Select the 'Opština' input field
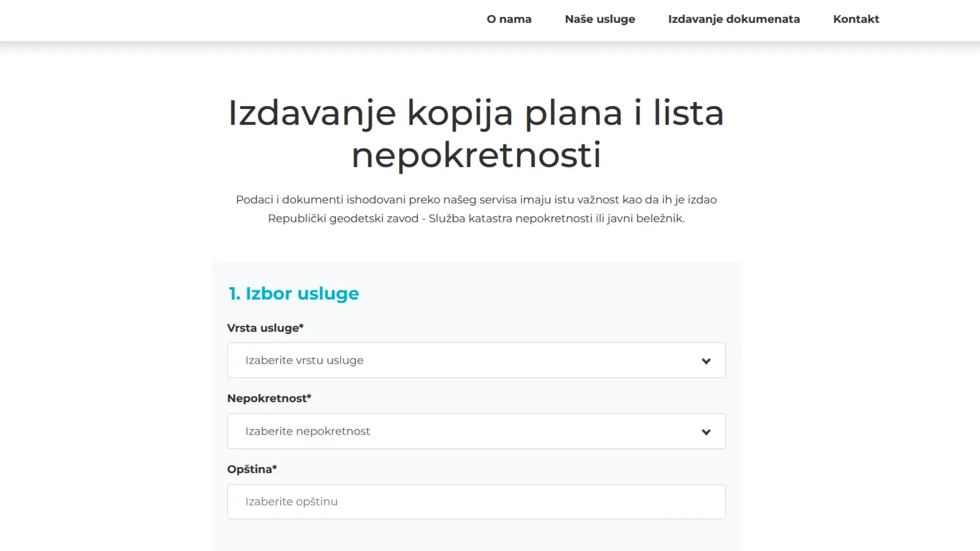 pos(477,501)
